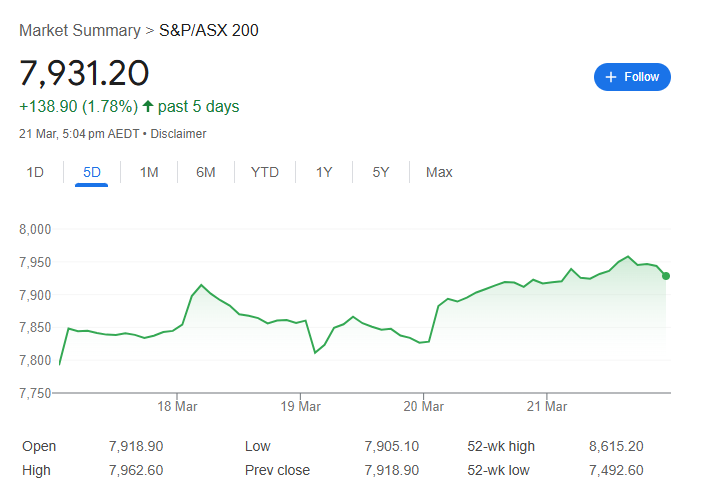Open the Disclaimer link

(178, 134)
